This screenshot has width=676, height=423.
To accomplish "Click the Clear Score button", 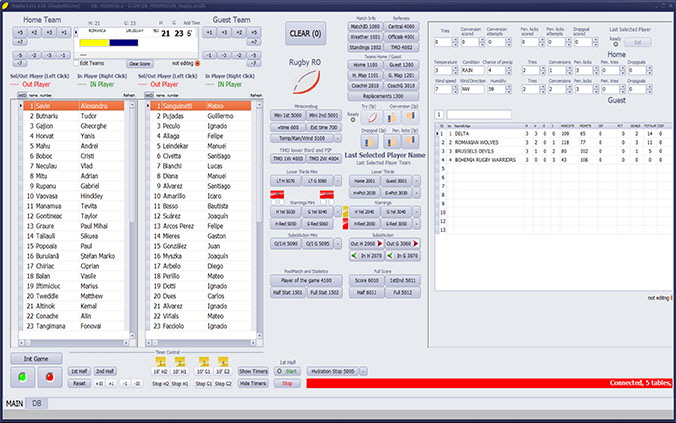I will click(140, 64).
